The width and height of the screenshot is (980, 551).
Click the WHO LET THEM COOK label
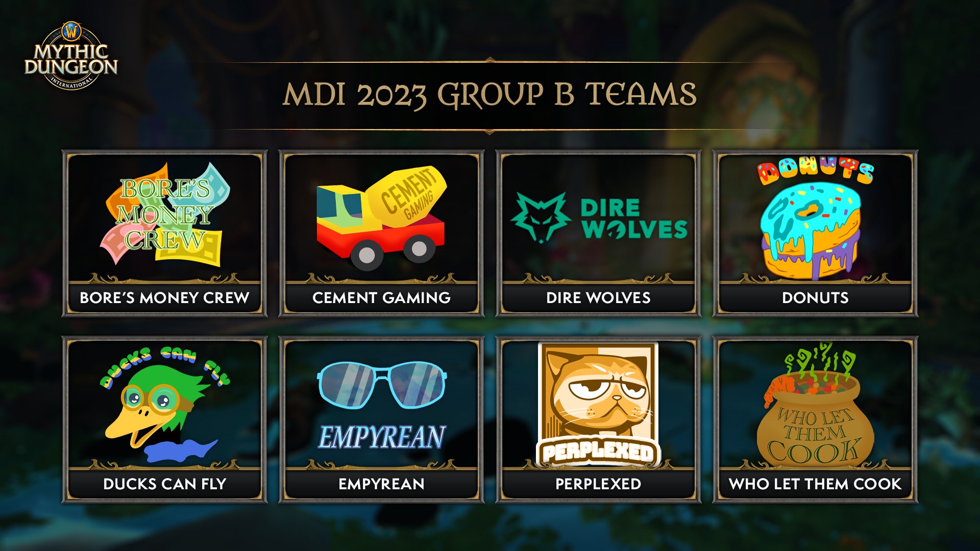[x=815, y=484]
